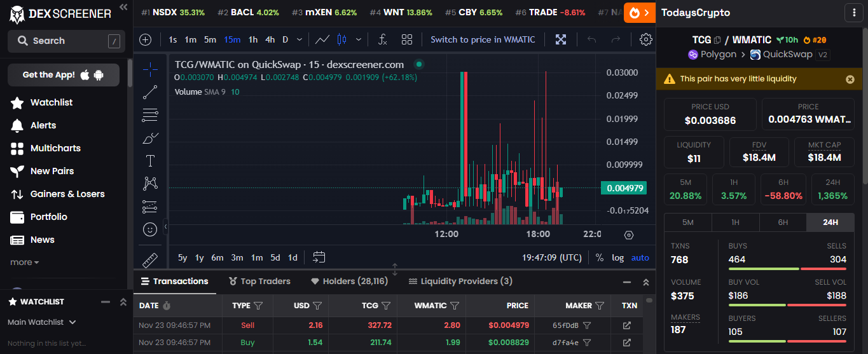Expand the 'more' sidebar menu
This screenshot has width=868, height=354.
point(25,262)
